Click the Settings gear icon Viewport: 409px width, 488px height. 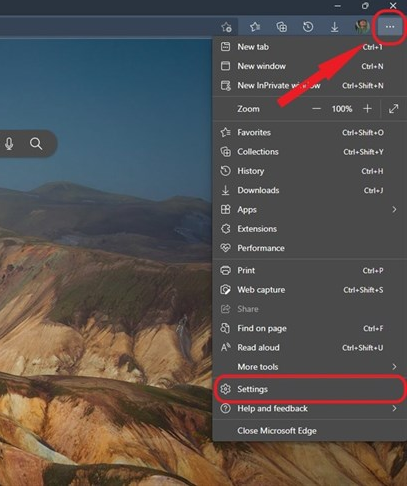[226, 390]
